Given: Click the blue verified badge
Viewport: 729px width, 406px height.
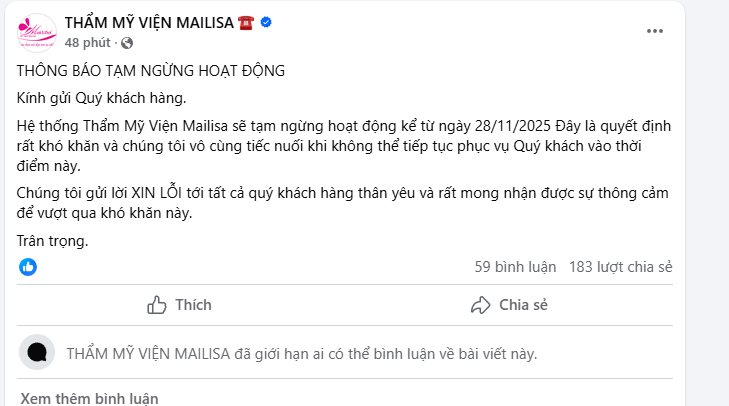Looking at the screenshot, I should (266, 22).
